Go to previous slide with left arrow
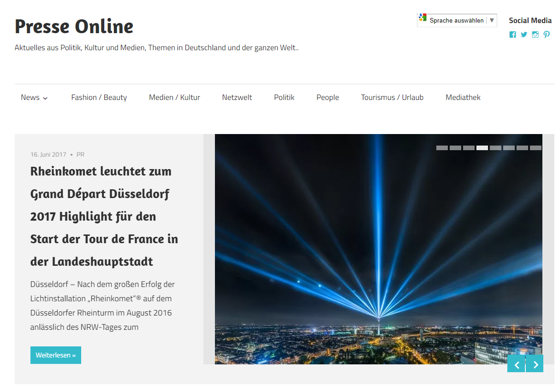This screenshot has height=392, width=559. click(x=516, y=363)
